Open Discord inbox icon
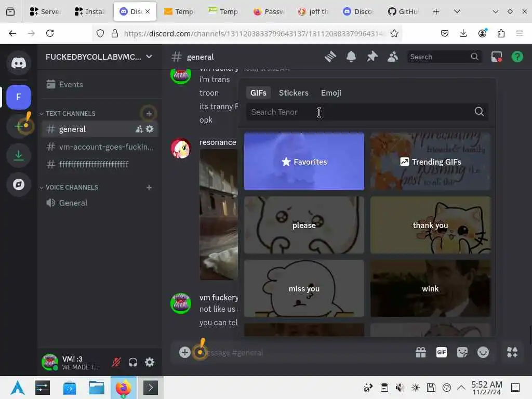This screenshot has width=532, height=399. coord(497,57)
